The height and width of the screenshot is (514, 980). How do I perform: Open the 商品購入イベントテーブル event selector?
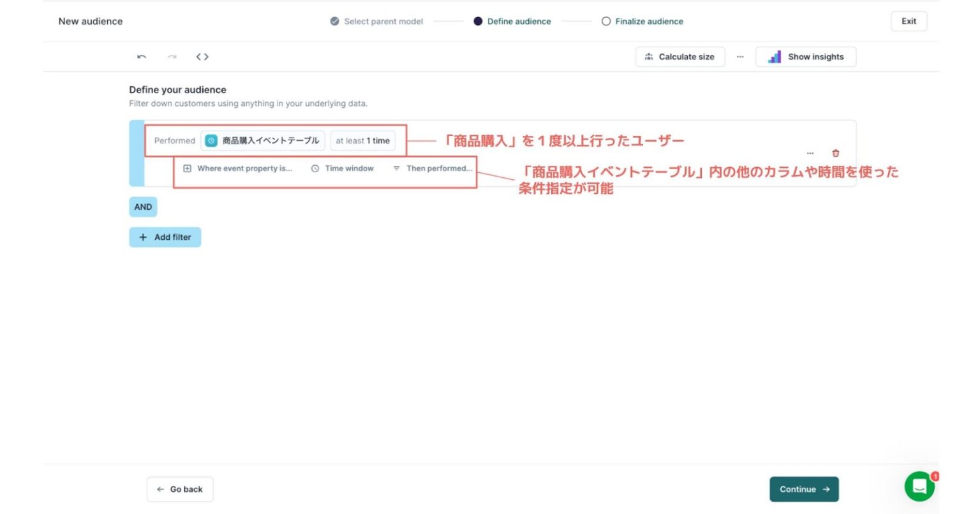click(263, 140)
